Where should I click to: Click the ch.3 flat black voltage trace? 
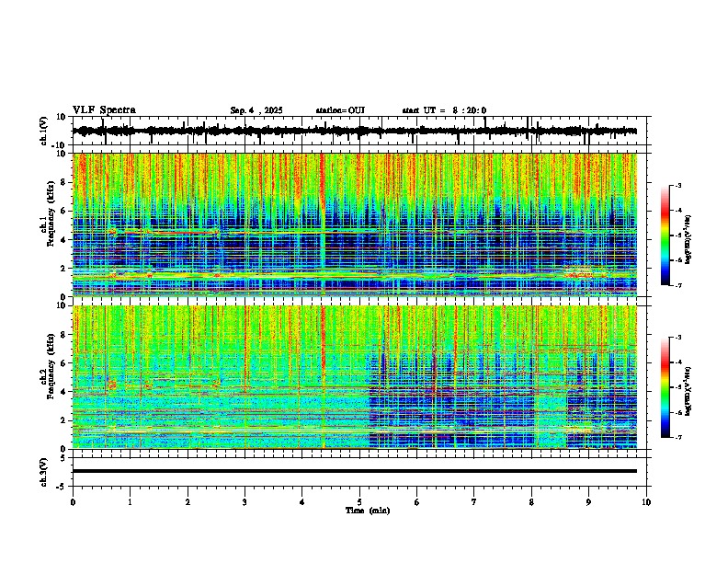pyautogui.click(x=355, y=471)
